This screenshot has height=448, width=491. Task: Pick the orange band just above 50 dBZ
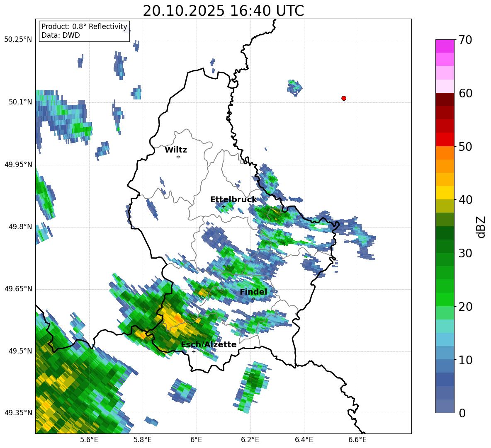pos(445,153)
